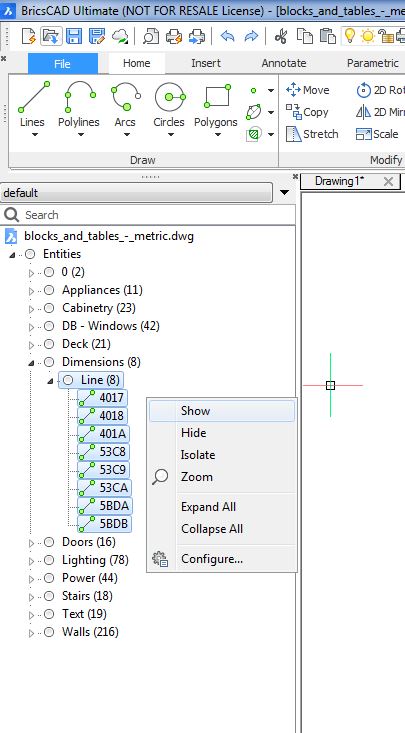Open a drawing with the Open icon
This screenshot has width=405, height=733.
point(51,36)
